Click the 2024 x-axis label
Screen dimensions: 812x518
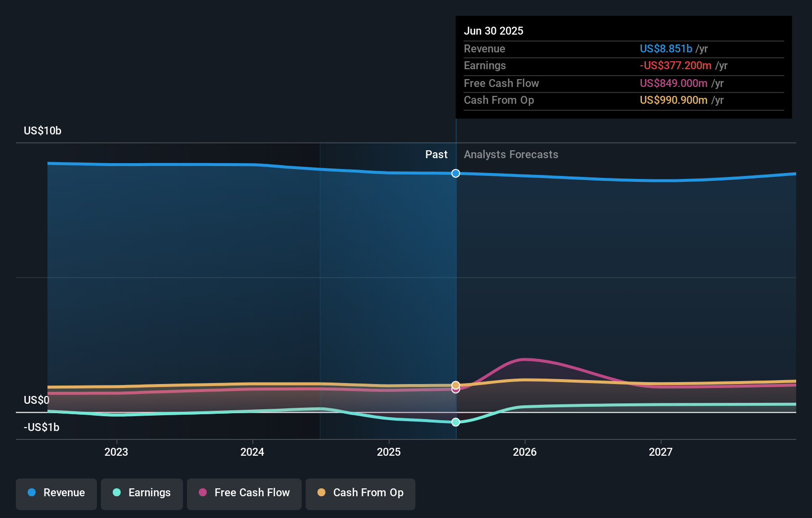pyautogui.click(x=252, y=452)
